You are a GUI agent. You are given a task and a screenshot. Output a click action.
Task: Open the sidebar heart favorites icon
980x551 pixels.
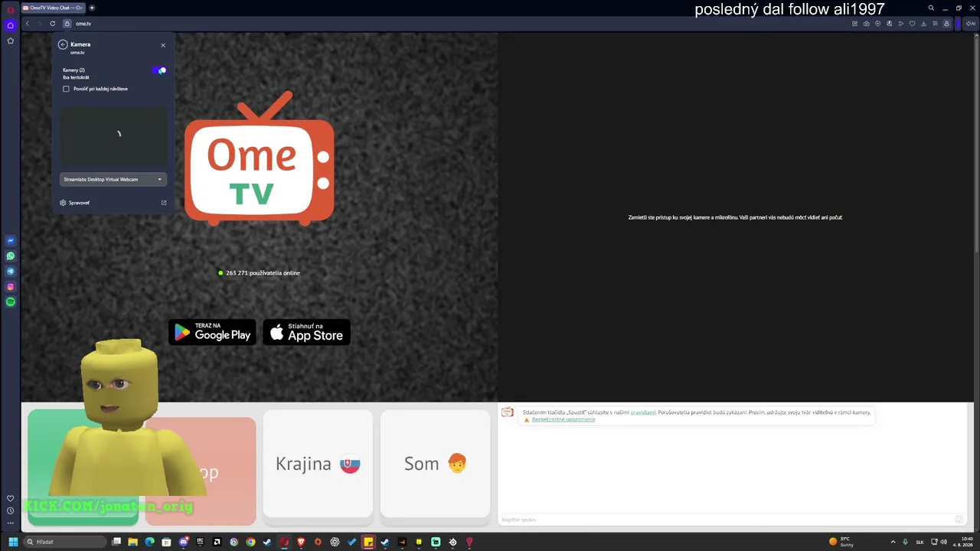click(x=10, y=498)
